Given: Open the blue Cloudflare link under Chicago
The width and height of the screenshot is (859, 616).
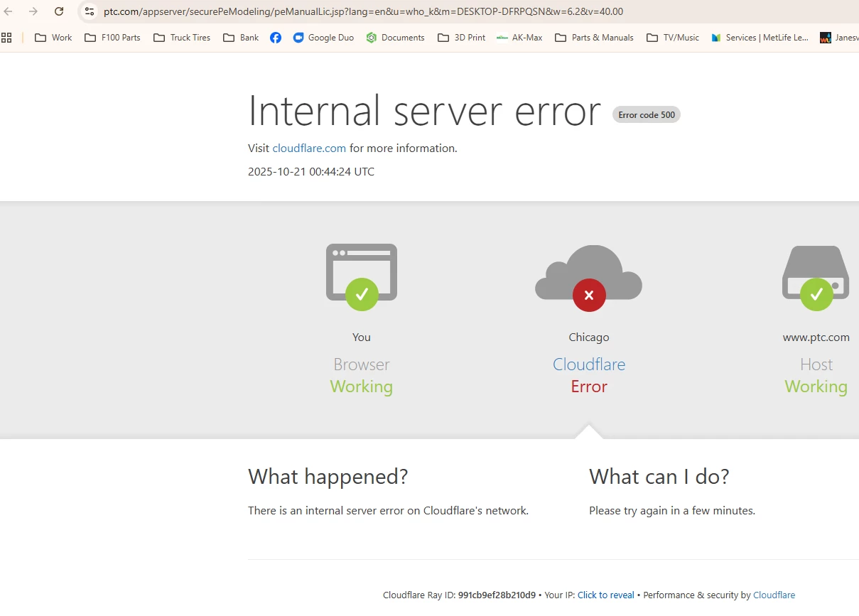Looking at the screenshot, I should [589, 364].
